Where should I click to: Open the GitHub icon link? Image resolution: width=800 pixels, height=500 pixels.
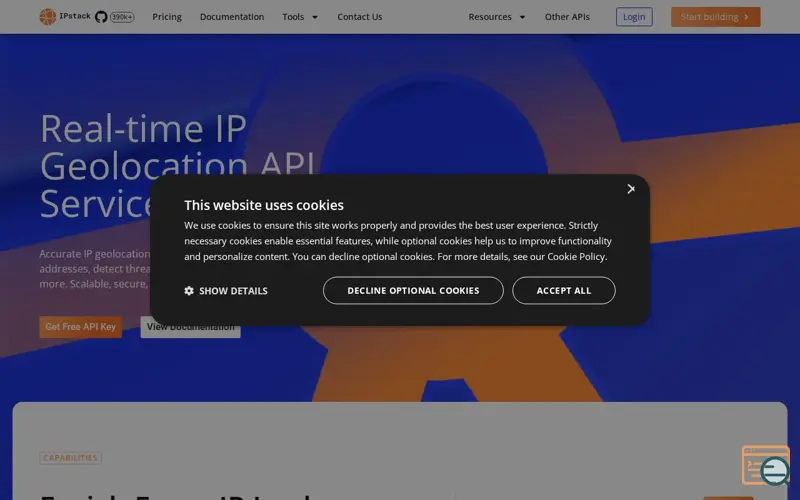tap(101, 17)
